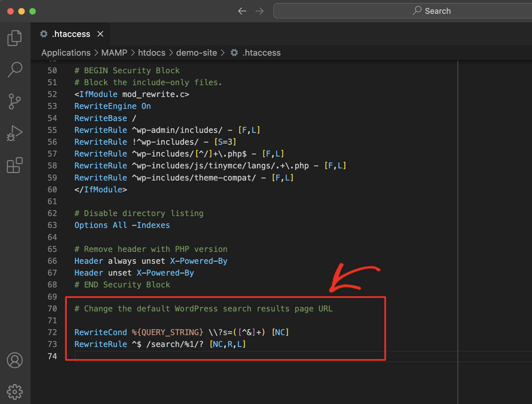The width and height of the screenshot is (532, 404).
Task: Click 'RewriteEngine On' line
Action: 113,106
